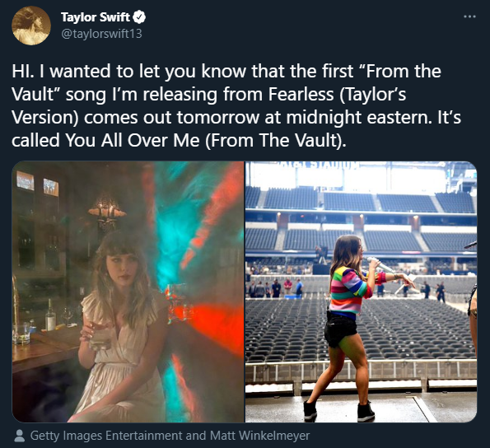Open Taylor Swift's profile avatar picture

coord(31,26)
